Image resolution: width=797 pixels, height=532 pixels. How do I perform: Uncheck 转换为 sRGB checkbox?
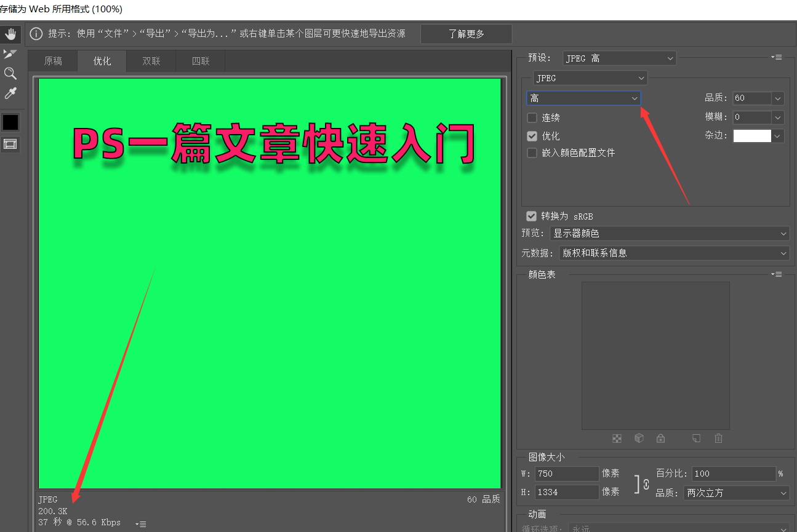click(x=531, y=216)
